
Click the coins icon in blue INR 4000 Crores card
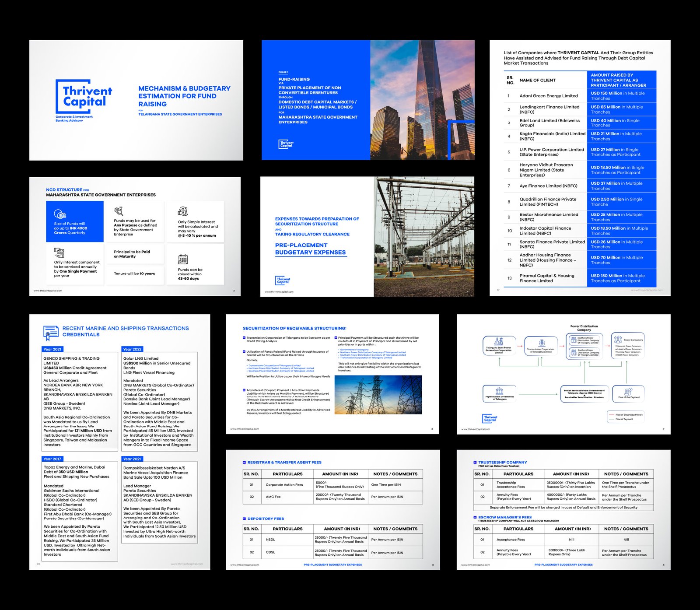(x=60, y=214)
